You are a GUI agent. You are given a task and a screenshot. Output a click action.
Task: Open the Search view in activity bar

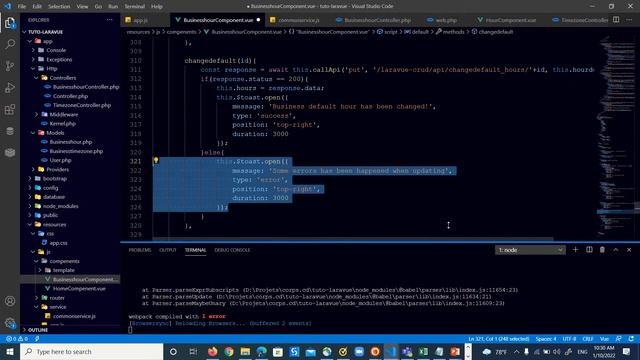10,44
